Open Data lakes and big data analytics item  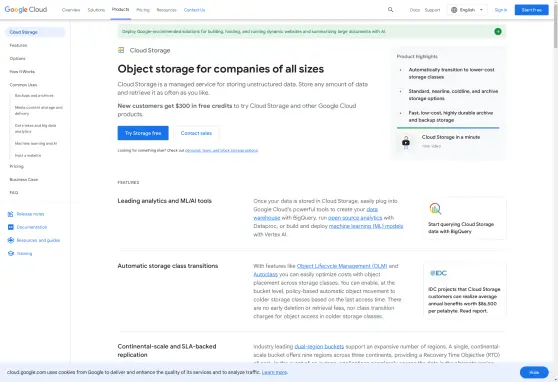pyautogui.click(x=36, y=129)
